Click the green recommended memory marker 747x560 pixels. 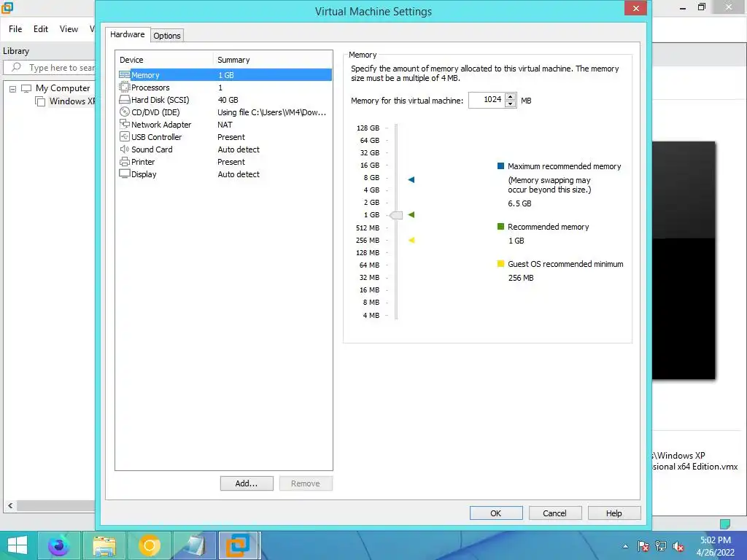click(411, 215)
